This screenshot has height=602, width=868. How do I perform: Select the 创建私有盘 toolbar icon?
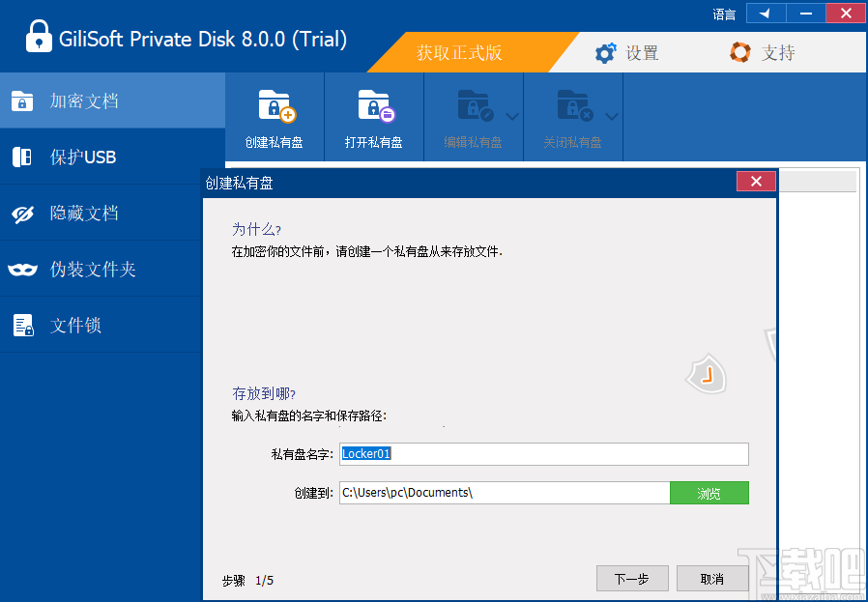[274, 104]
